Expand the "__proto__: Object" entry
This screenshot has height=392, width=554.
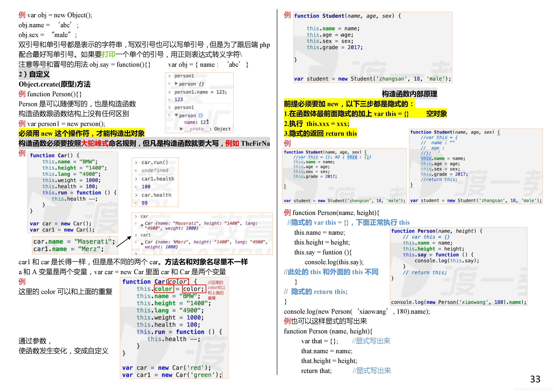pyautogui.click(x=182, y=129)
